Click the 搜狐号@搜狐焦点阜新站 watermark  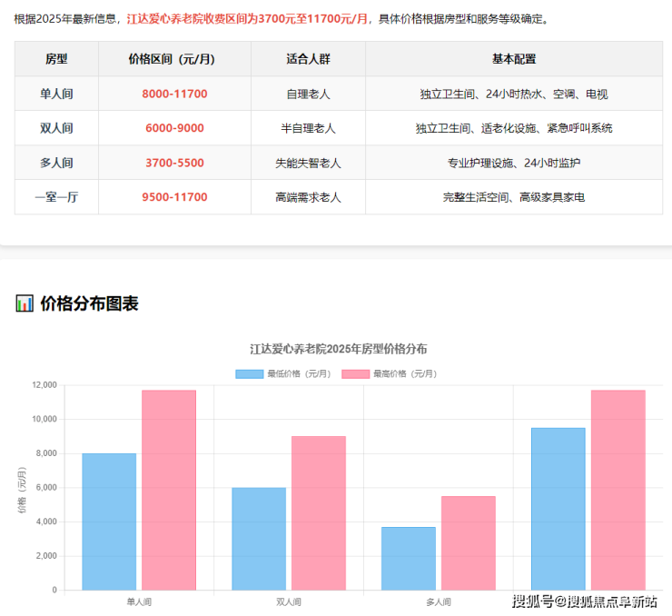[585, 601]
